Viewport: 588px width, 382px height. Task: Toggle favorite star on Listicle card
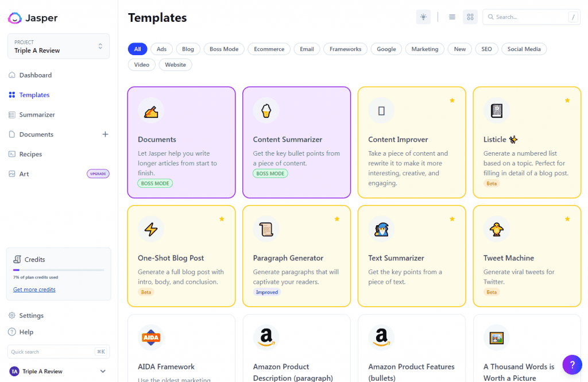click(x=567, y=100)
